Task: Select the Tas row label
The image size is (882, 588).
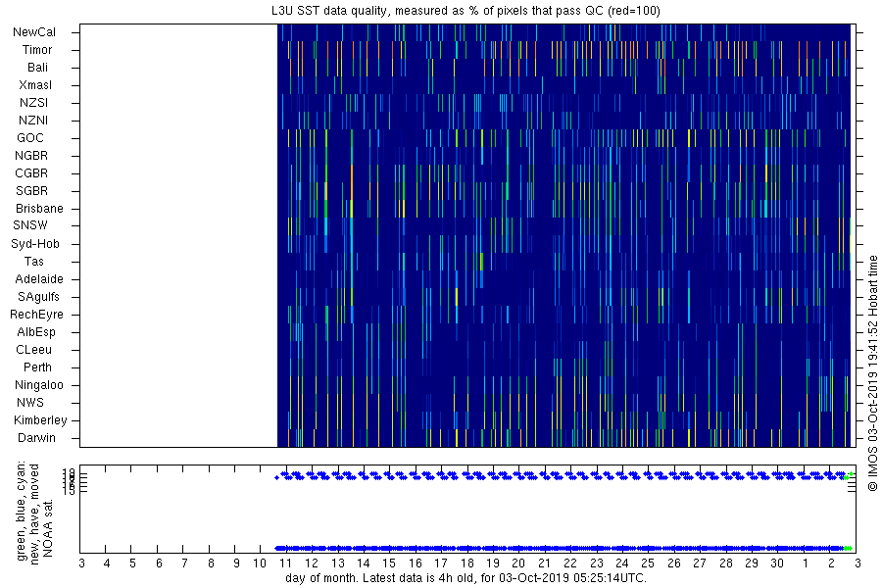Action: tap(33, 261)
